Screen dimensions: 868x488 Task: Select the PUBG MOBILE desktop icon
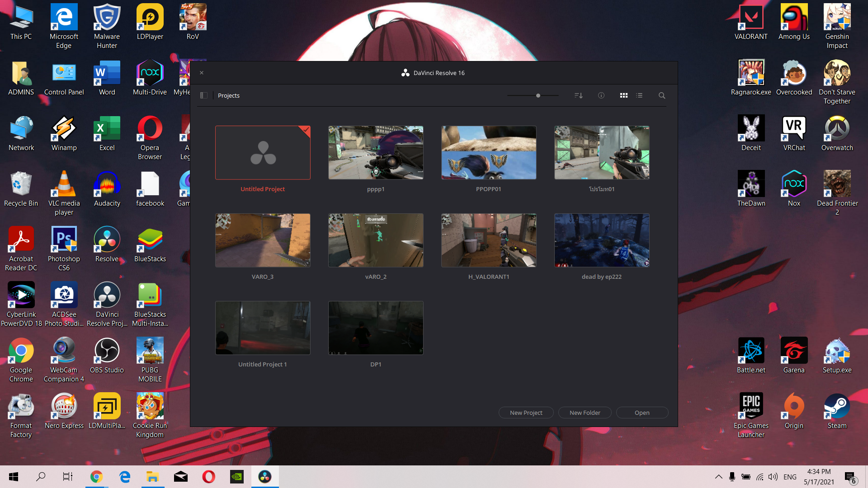[150, 360]
